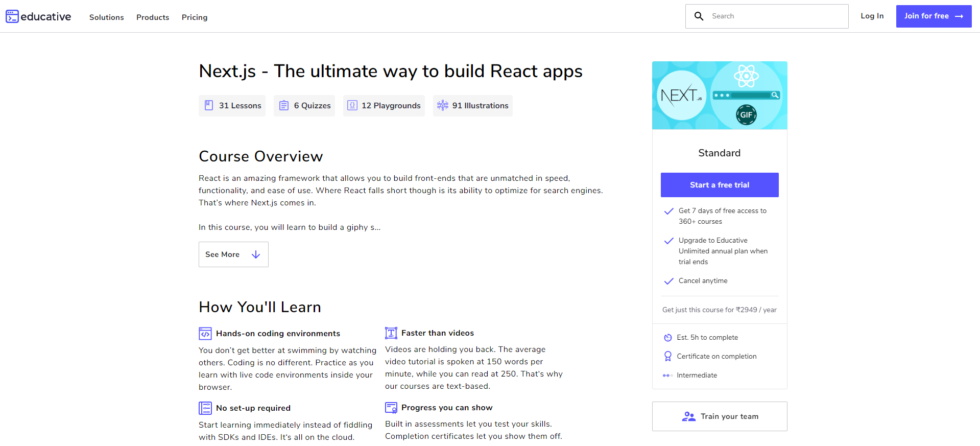The height and width of the screenshot is (446, 980).
Task: Open the Products menu
Action: (153, 17)
